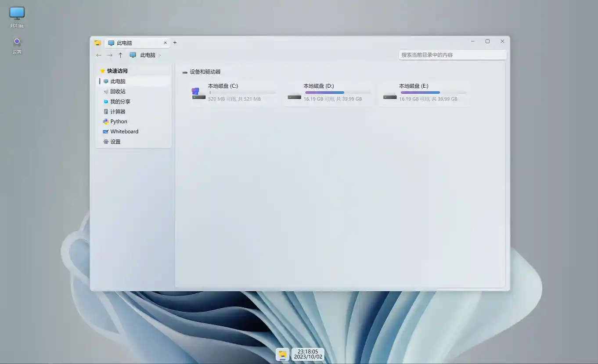Open local disk (D:) drive

coord(328,93)
